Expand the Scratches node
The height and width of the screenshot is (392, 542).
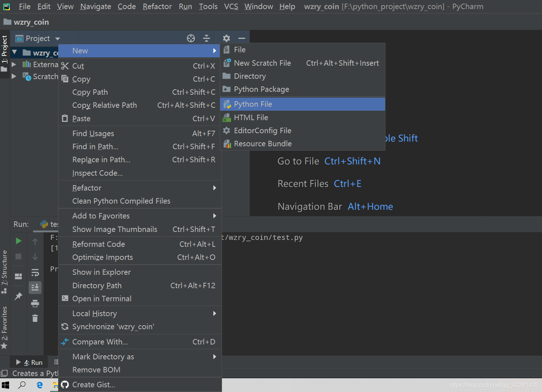tap(14, 76)
